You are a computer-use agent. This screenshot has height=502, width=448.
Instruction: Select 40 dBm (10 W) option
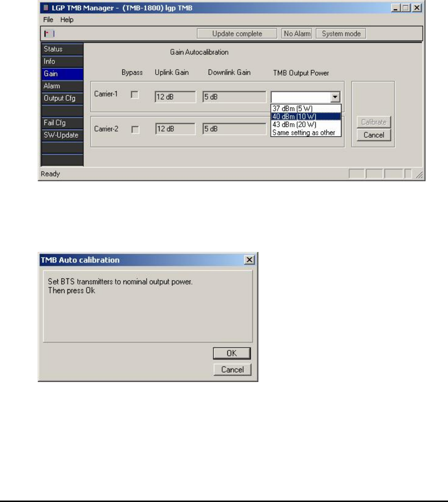306,117
